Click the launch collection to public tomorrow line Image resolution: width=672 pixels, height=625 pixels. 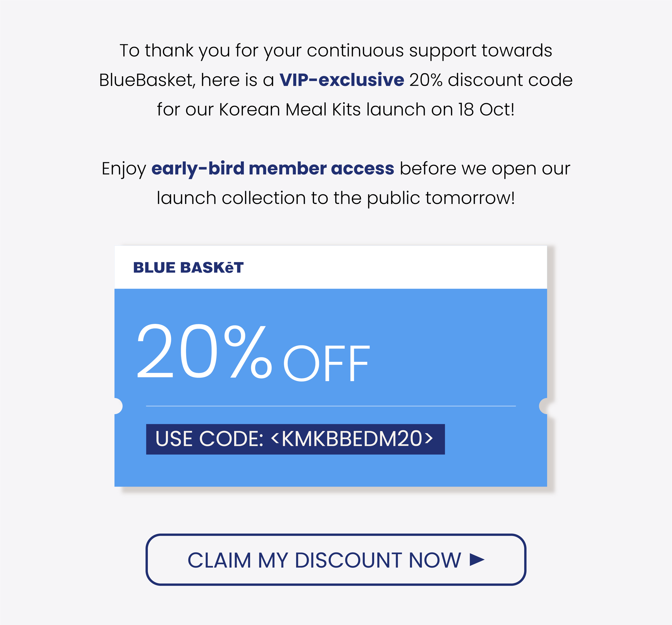pos(336,198)
